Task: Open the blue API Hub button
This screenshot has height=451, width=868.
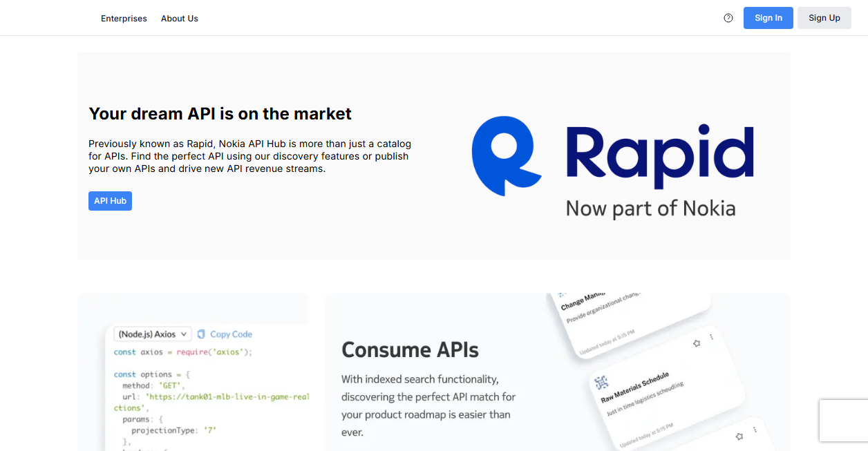Action: 110,201
